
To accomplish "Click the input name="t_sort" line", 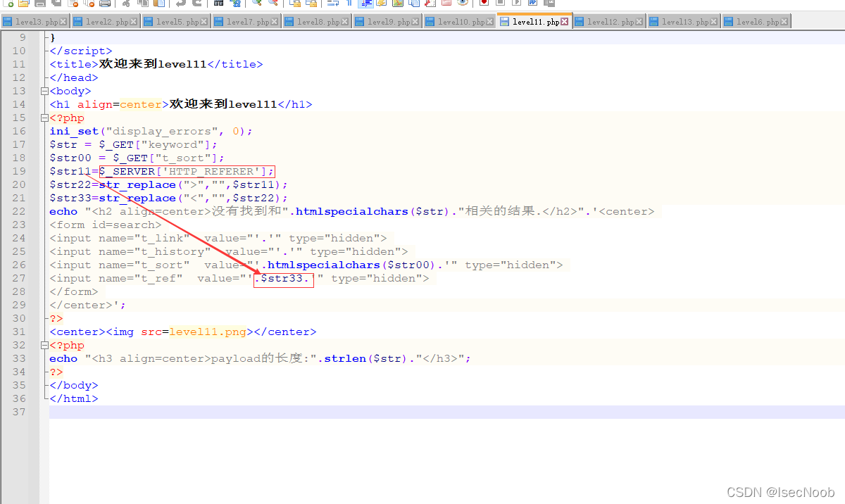I will 306,265.
